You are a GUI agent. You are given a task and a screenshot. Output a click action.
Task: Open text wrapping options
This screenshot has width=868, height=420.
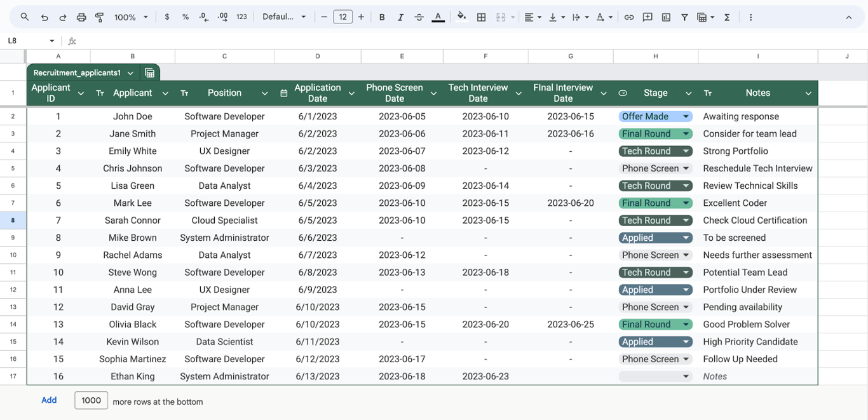click(580, 17)
